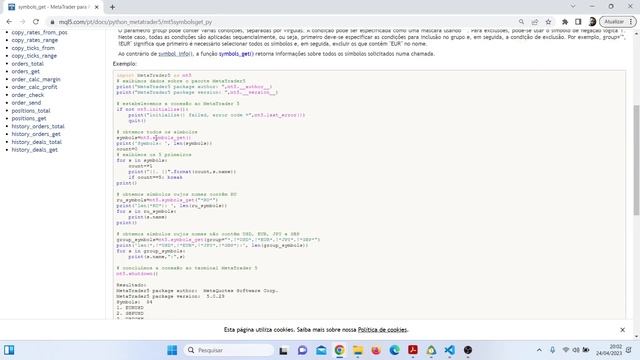The width and height of the screenshot is (640, 360).
Task: Open history_deals_total in sidebar
Action: pos(37,142)
